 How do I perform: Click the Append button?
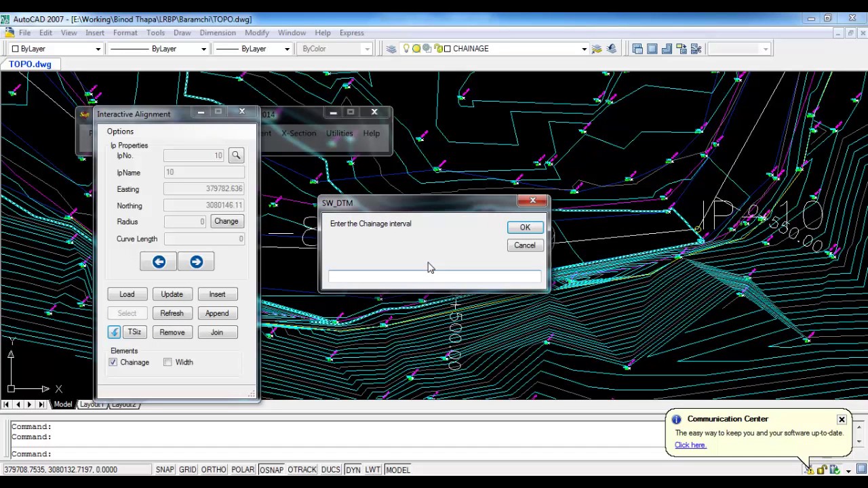pyautogui.click(x=217, y=313)
